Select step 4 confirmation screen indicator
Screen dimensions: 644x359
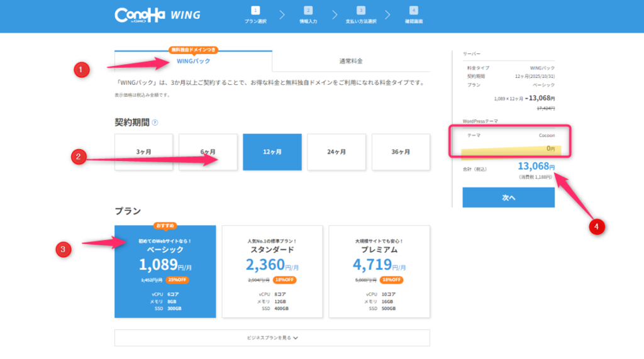click(x=414, y=15)
